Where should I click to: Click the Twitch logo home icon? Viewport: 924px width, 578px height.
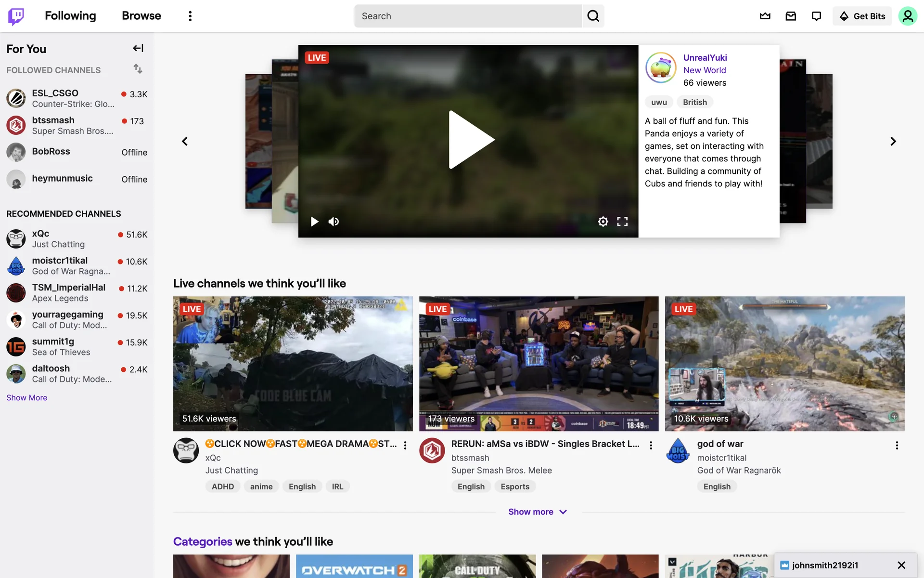coord(16,16)
